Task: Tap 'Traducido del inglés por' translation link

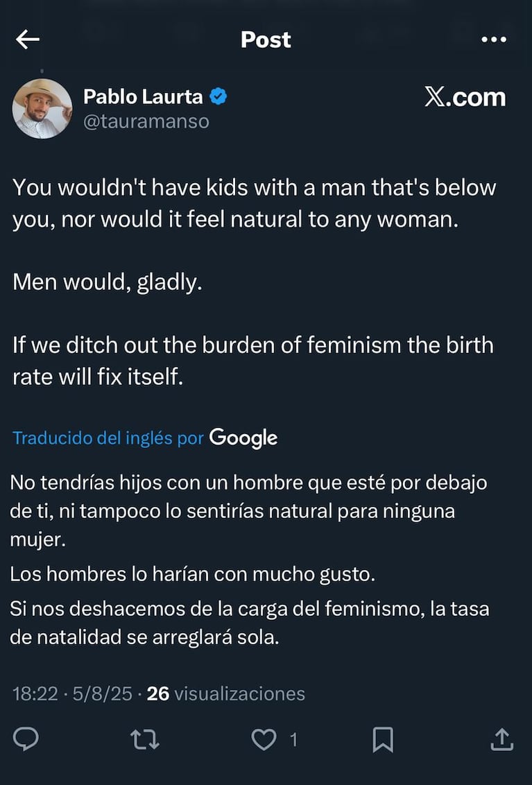Action: [108, 438]
